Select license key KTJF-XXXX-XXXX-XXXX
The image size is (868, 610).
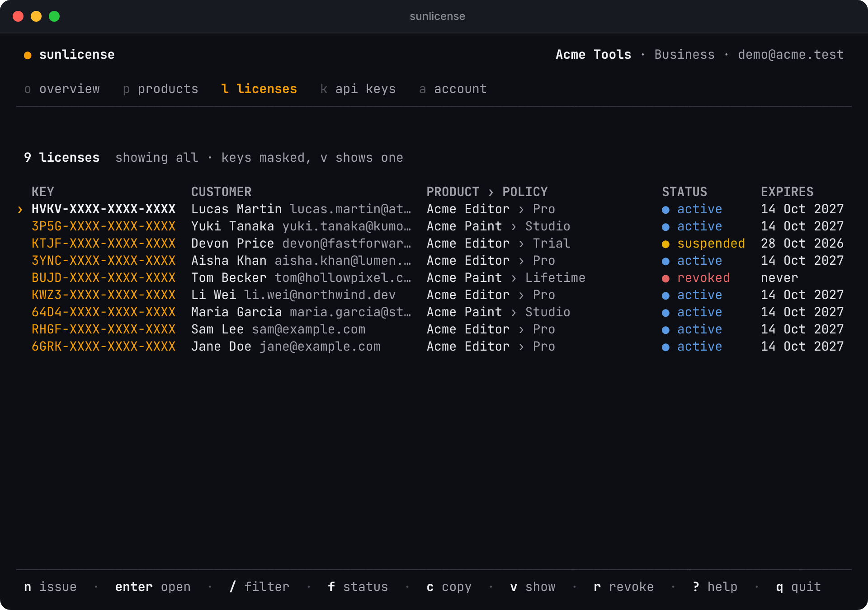[104, 244]
